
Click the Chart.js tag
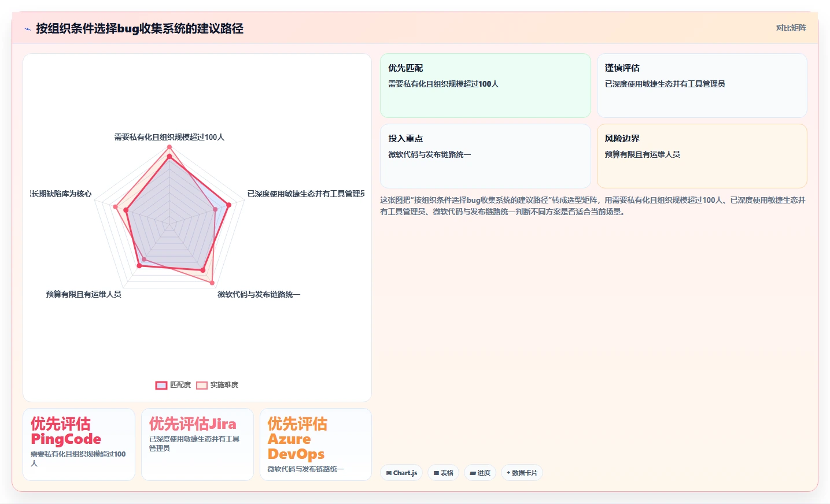click(x=401, y=473)
